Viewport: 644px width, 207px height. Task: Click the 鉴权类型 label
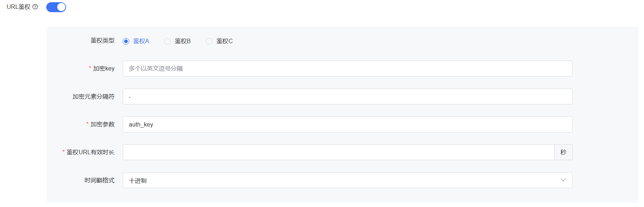point(102,41)
